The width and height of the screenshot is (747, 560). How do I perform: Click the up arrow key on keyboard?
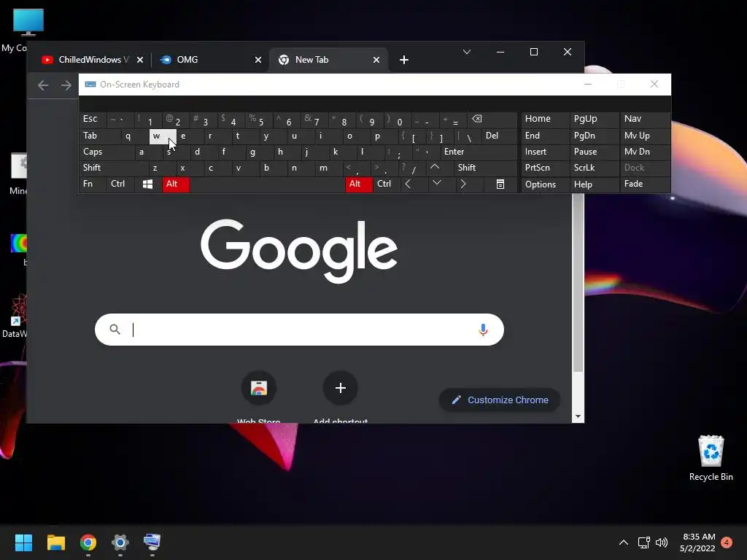tap(435, 168)
